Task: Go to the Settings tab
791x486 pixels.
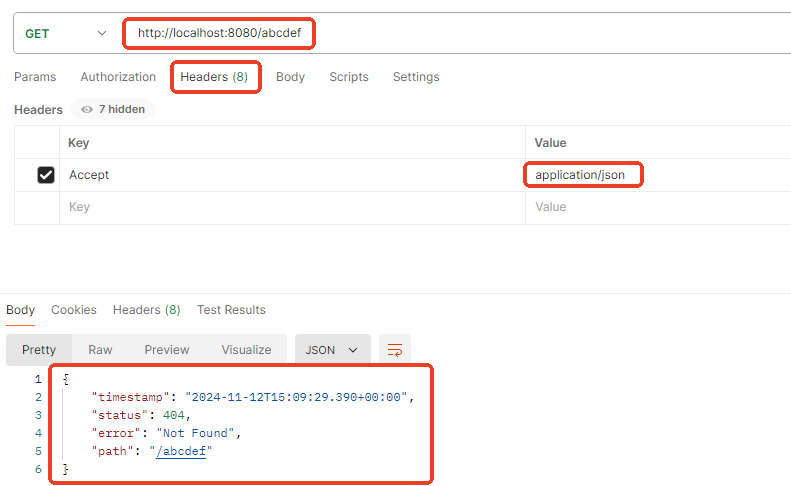Action: point(416,77)
